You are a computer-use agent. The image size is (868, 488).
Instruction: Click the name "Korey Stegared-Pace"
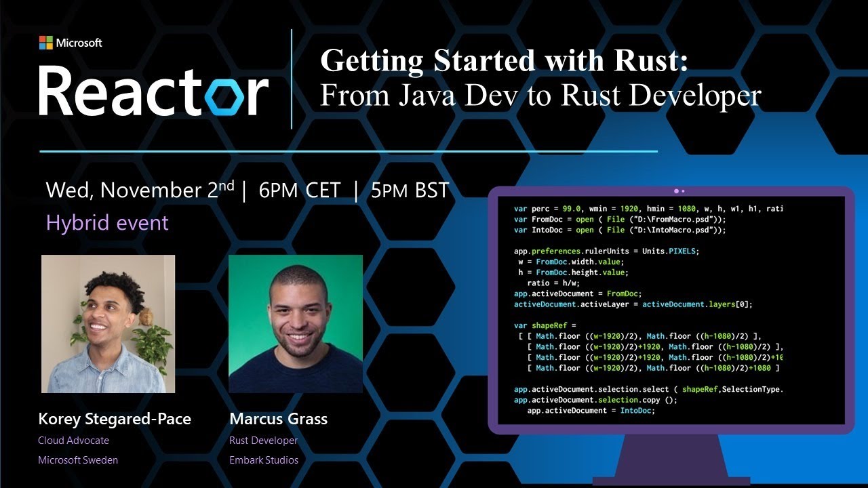click(x=115, y=420)
